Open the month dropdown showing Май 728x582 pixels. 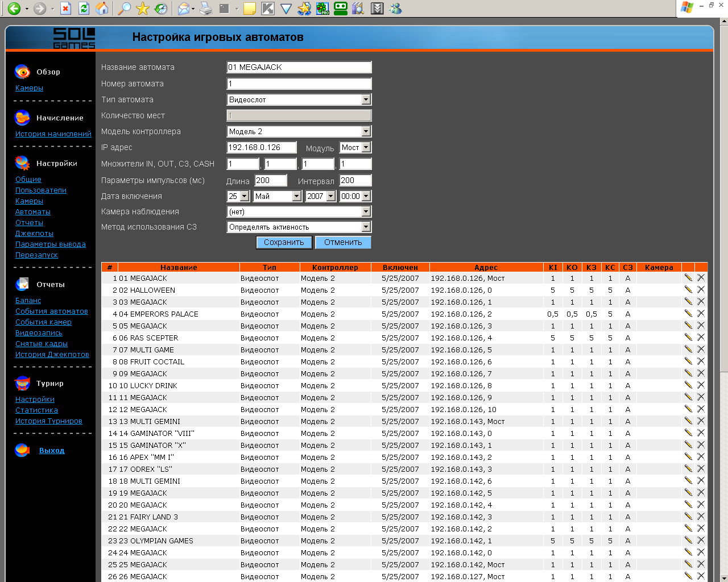point(278,196)
